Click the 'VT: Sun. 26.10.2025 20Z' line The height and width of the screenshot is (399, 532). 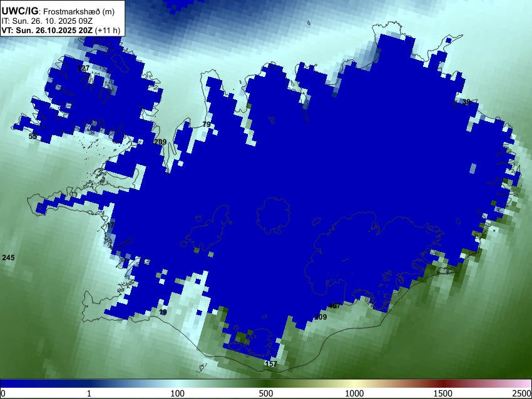coord(47,30)
